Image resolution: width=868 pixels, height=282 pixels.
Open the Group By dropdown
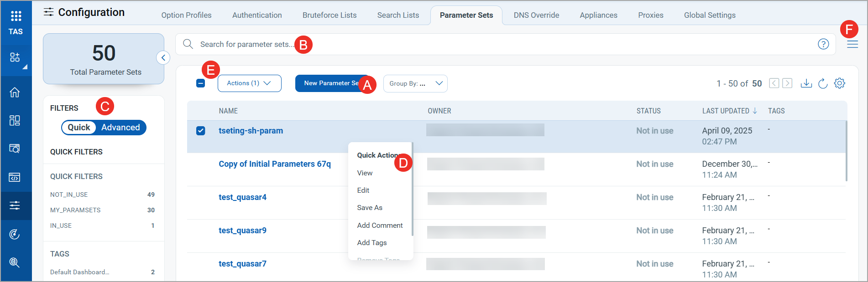click(415, 83)
